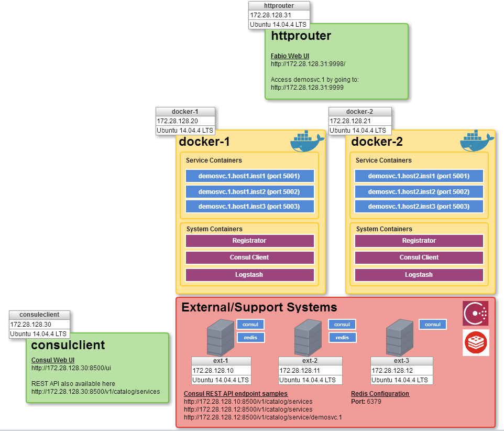Click IP address 172.28.128.30

[x=31, y=325]
